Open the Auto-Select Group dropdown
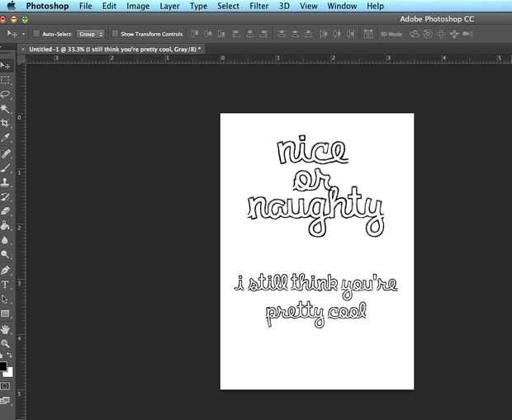 pos(91,34)
